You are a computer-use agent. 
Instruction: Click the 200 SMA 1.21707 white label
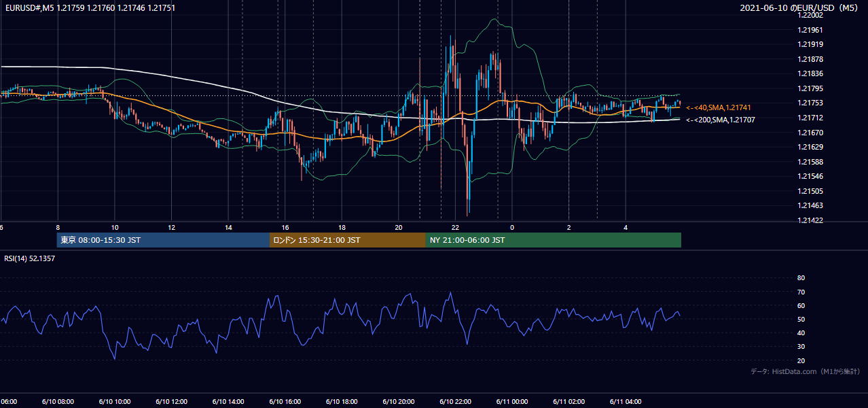pyautogui.click(x=721, y=120)
